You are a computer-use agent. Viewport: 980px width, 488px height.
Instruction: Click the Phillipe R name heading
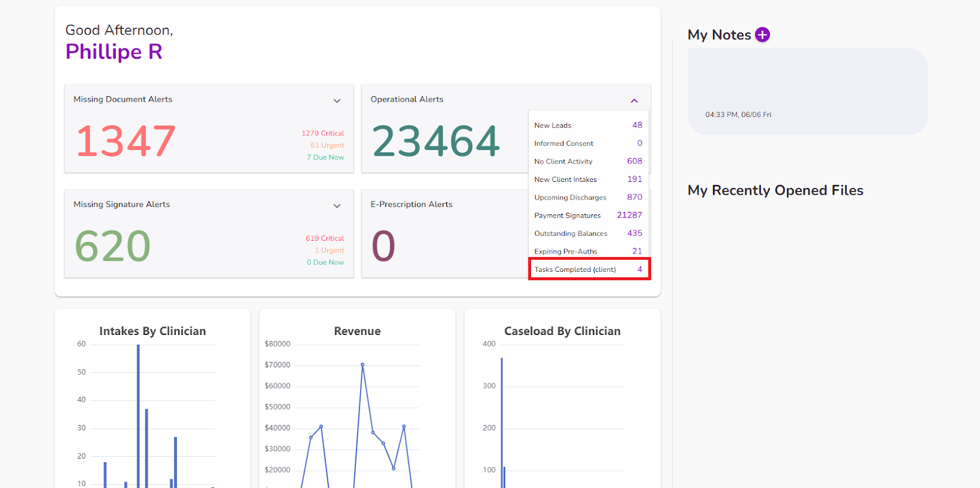[114, 52]
